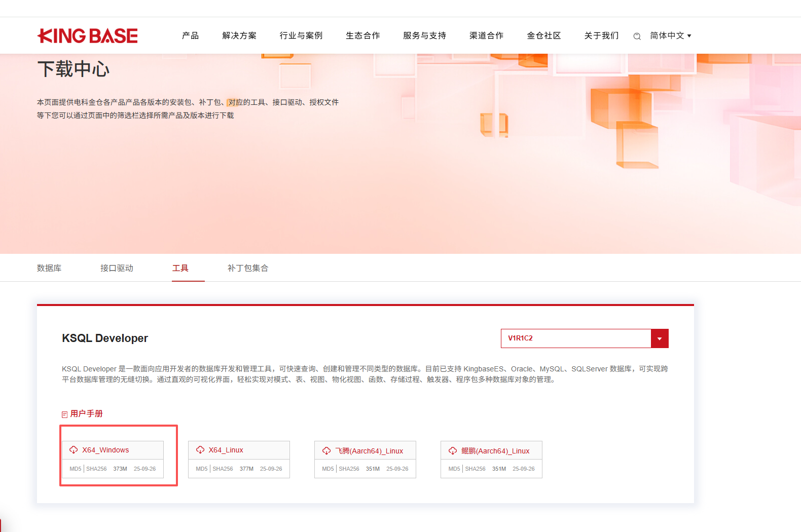Switch to the 接口驱动 tab

click(x=117, y=268)
